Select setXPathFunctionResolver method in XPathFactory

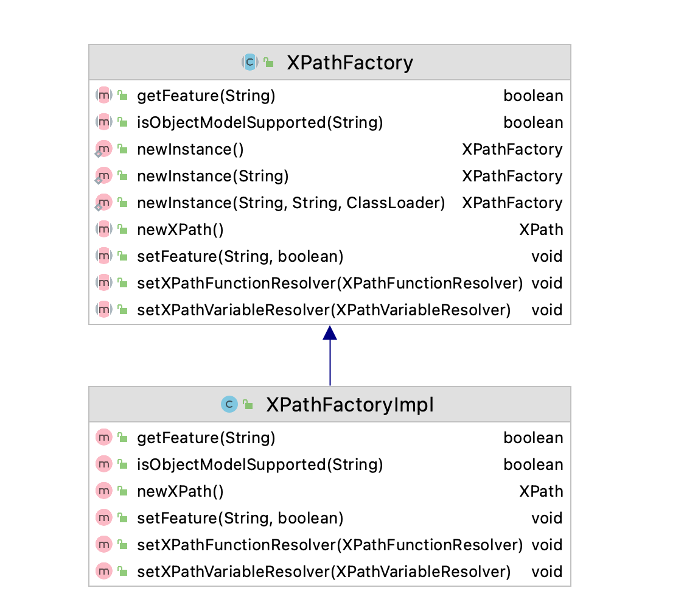pyautogui.click(x=330, y=283)
